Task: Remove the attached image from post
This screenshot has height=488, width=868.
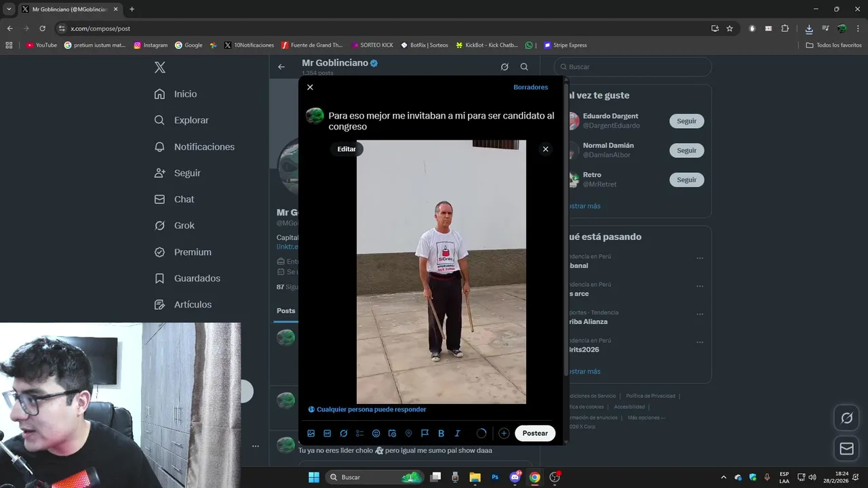Action: tap(545, 149)
